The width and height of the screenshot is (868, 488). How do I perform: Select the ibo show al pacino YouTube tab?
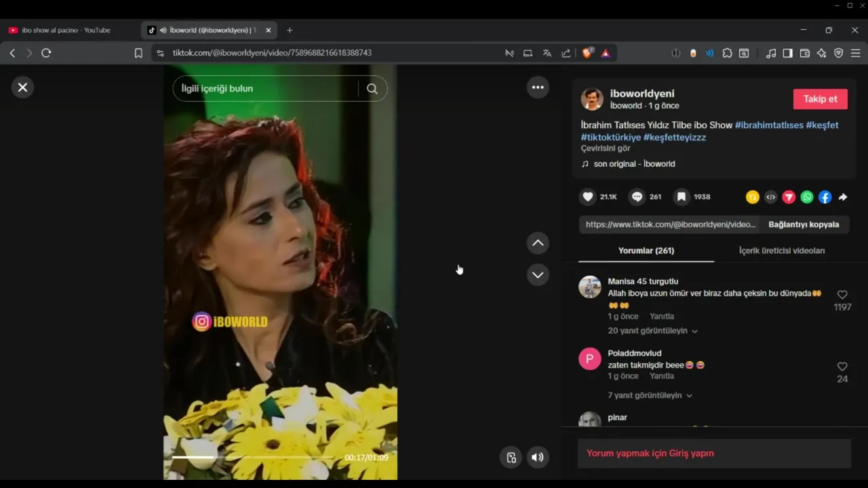[x=66, y=30]
